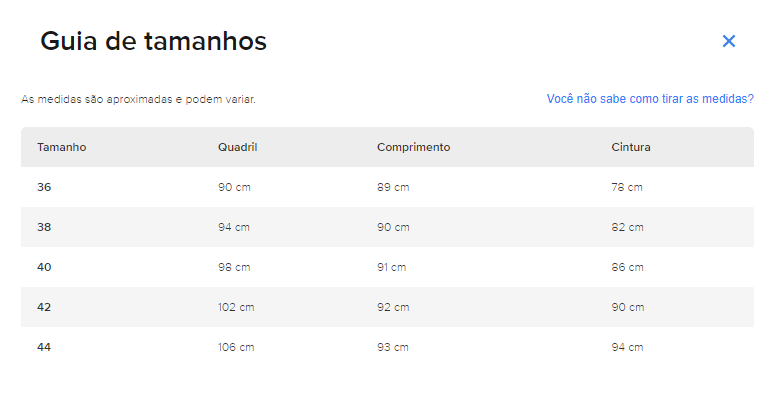Click the 90 cm hip value for size 36
This screenshot has width=779, height=393.
pos(234,187)
